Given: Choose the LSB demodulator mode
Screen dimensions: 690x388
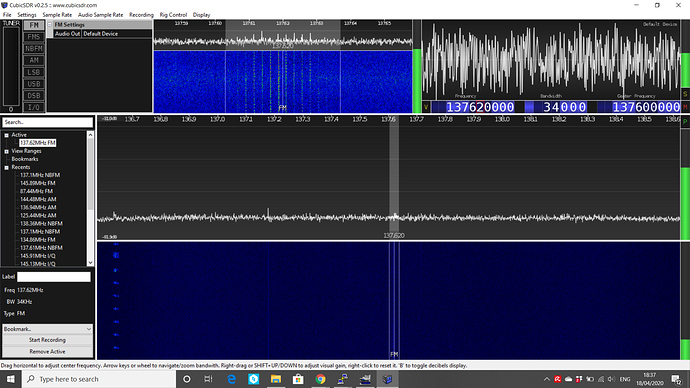Looking at the screenshot, I should click(34, 72).
